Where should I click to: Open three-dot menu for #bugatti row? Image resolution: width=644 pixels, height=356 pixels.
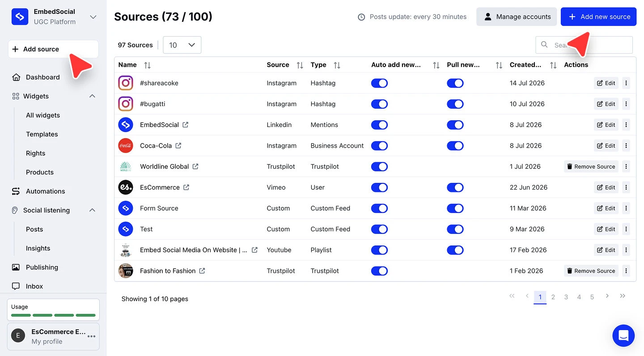tap(626, 104)
